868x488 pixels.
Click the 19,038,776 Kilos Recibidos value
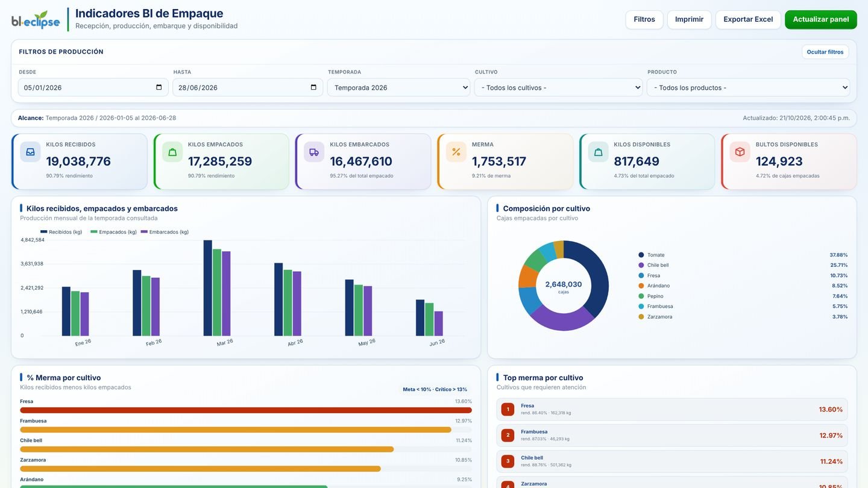(78, 161)
